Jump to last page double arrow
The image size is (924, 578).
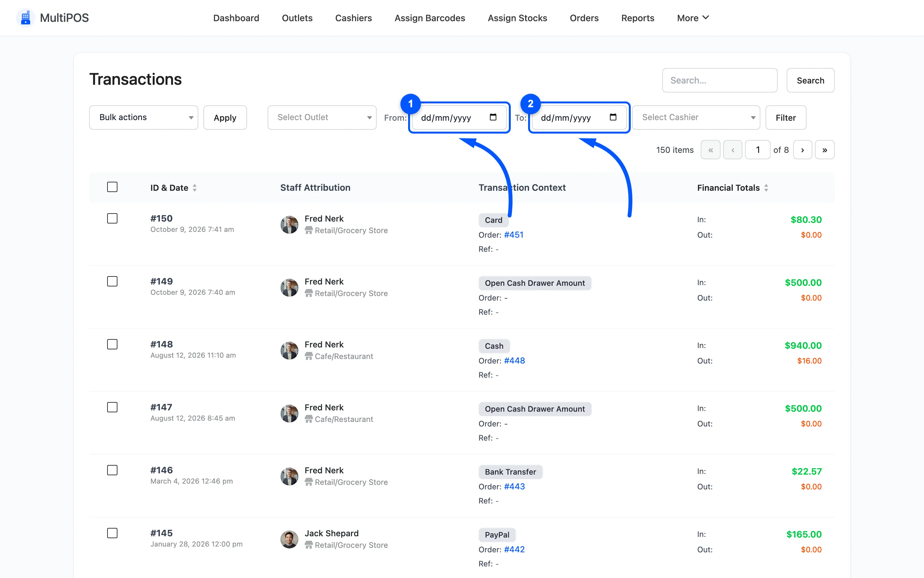click(824, 150)
